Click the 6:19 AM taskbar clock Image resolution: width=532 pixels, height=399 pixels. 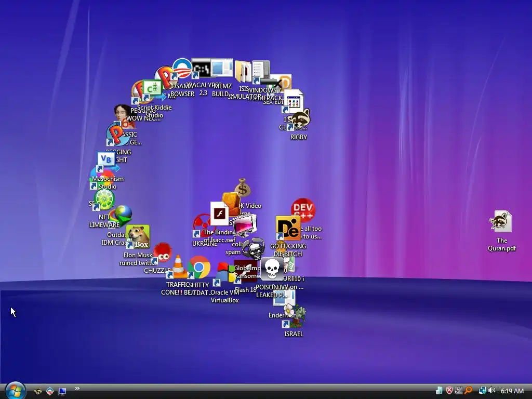(512, 391)
